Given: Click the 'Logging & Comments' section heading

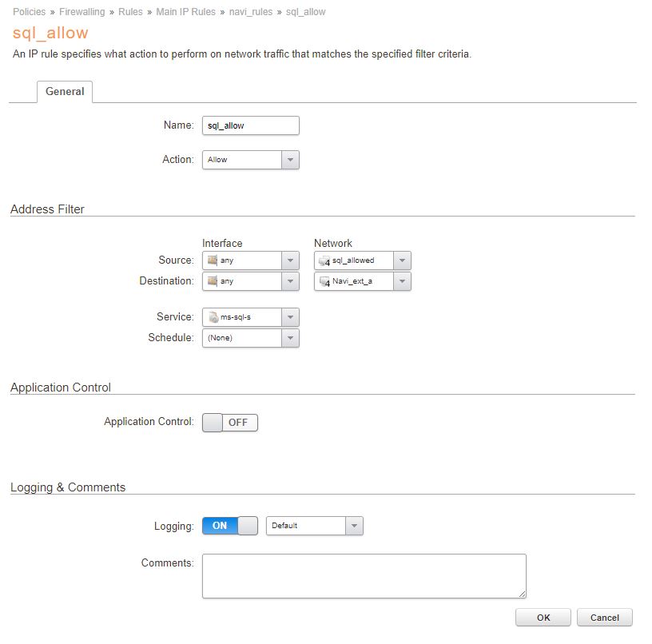Looking at the screenshot, I should point(68,487).
